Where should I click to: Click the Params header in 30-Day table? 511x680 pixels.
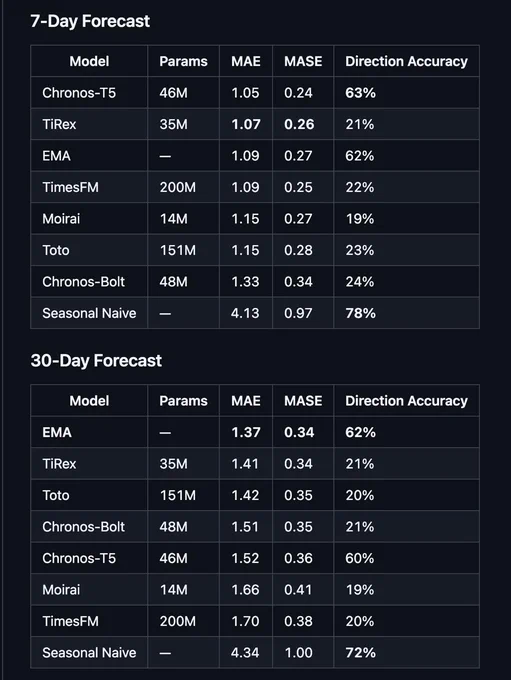click(183, 401)
